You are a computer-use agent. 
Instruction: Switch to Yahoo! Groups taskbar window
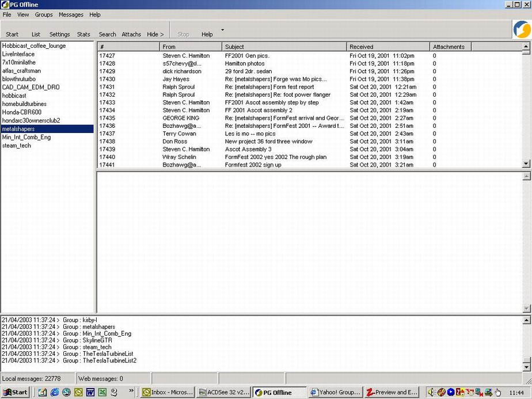pos(335,392)
